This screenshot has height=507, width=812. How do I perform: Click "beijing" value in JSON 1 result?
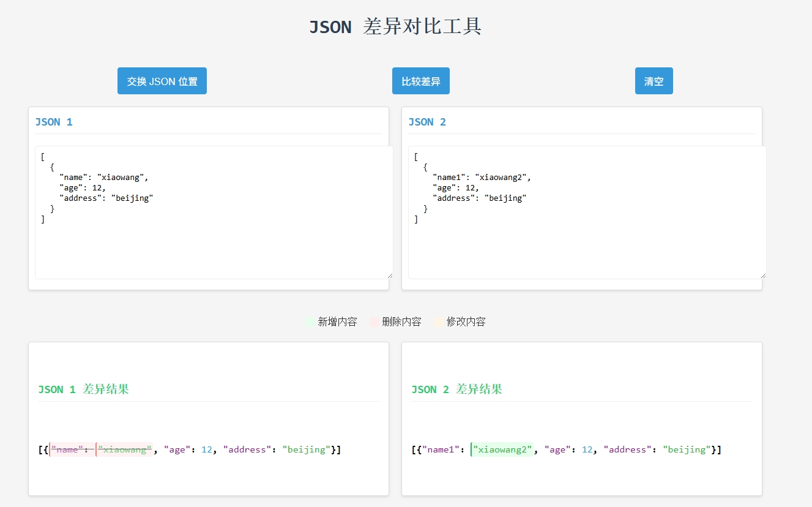307,449
